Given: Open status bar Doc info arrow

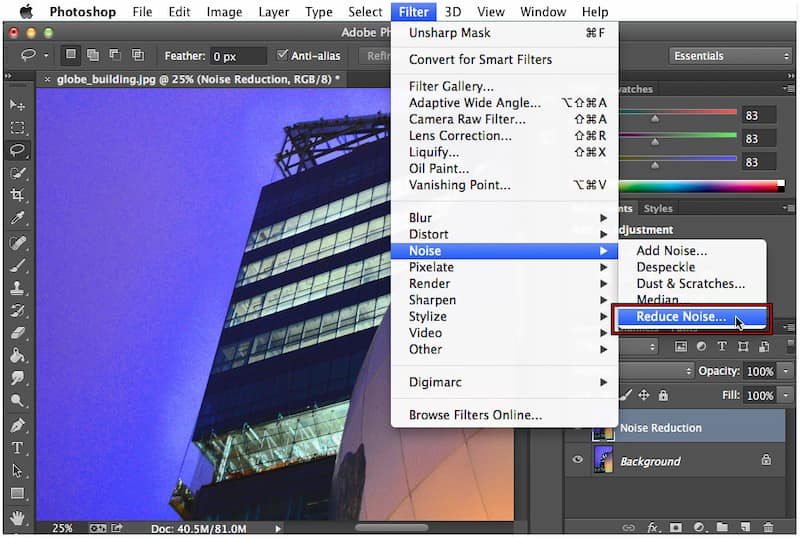Looking at the screenshot, I should pos(278,529).
